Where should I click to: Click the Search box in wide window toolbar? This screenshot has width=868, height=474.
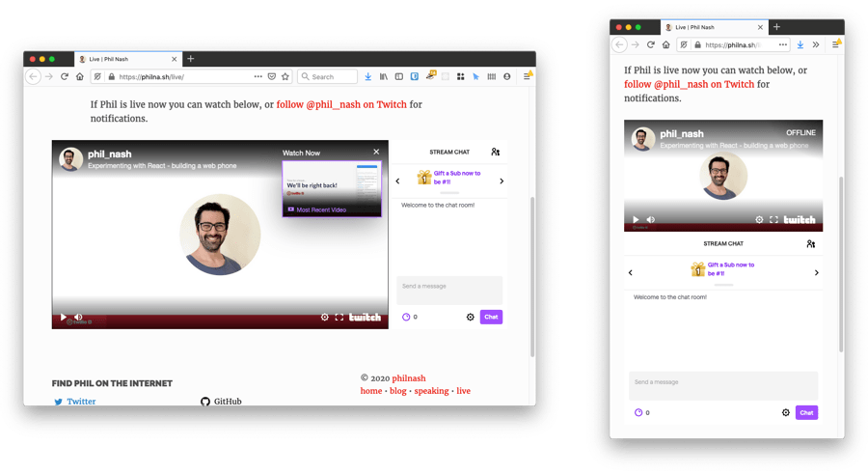tap(328, 76)
